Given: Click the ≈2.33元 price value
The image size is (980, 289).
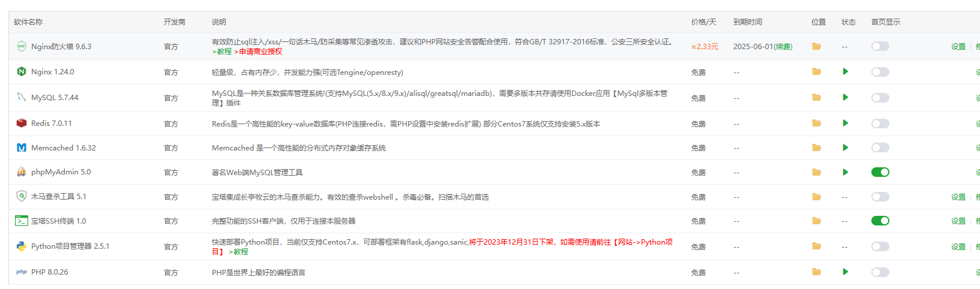Looking at the screenshot, I should point(705,47).
